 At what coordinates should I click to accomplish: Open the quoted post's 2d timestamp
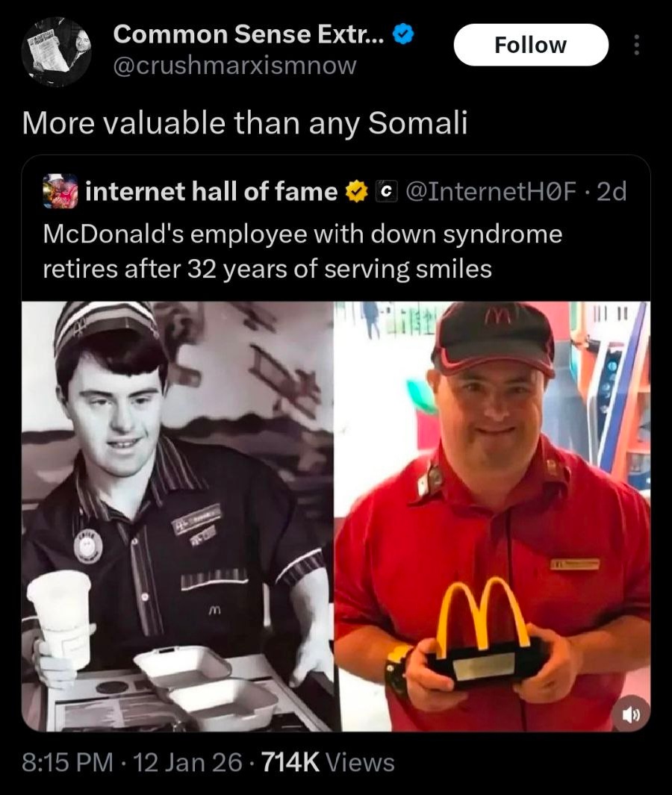(x=612, y=192)
